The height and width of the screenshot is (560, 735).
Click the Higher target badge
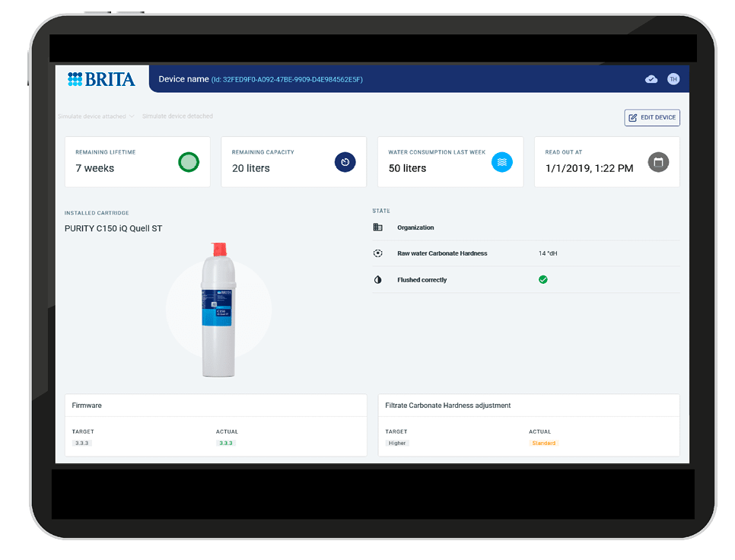click(x=397, y=443)
